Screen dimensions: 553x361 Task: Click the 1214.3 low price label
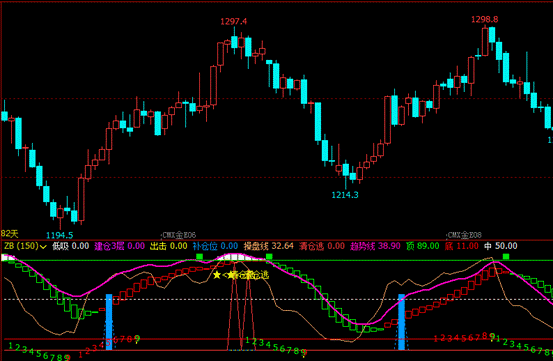[345, 195]
